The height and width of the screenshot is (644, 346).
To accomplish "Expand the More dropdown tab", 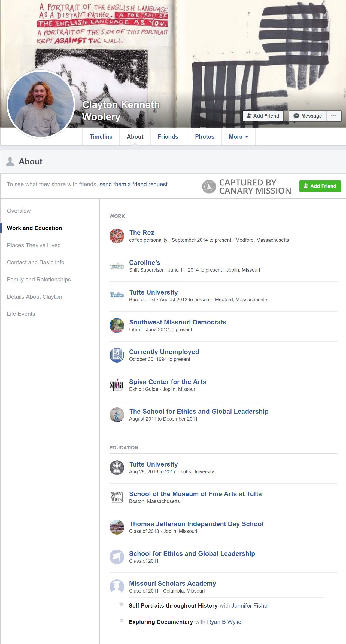I will (x=238, y=137).
